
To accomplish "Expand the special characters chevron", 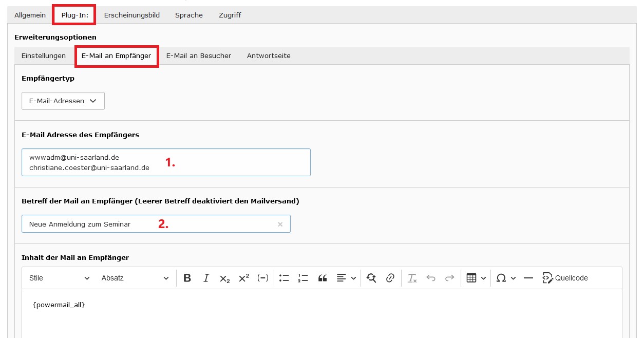I will tap(513, 278).
